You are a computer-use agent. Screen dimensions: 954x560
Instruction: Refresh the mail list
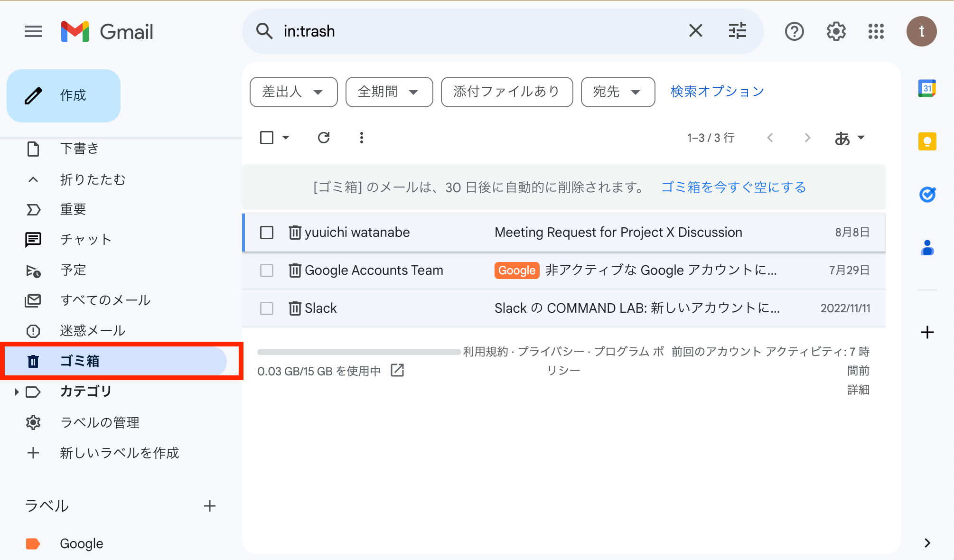pyautogui.click(x=324, y=138)
